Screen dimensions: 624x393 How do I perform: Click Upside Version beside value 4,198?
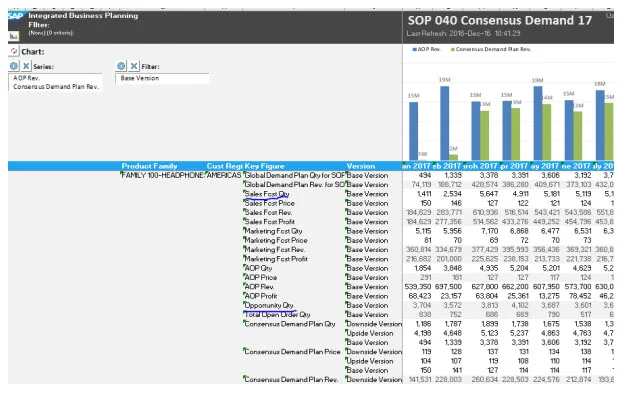point(370,333)
